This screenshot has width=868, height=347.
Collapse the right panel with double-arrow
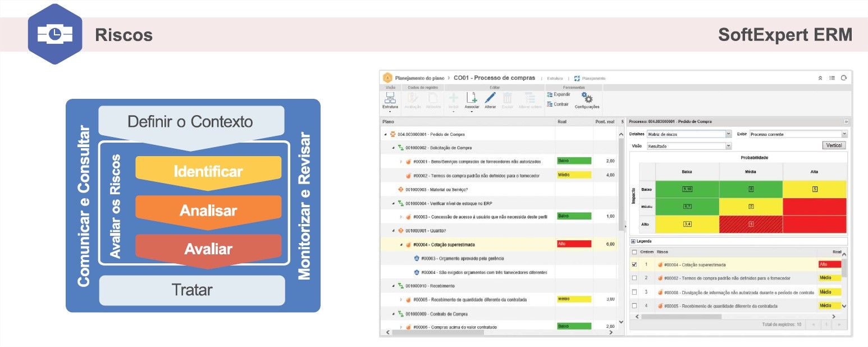(x=846, y=121)
